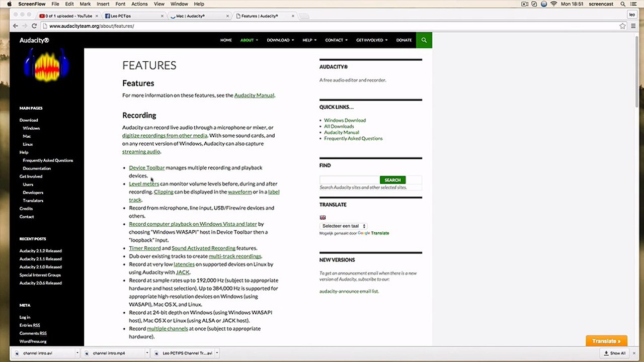Click the green SEARCH button
This screenshot has height=362, width=644.
pyautogui.click(x=392, y=180)
